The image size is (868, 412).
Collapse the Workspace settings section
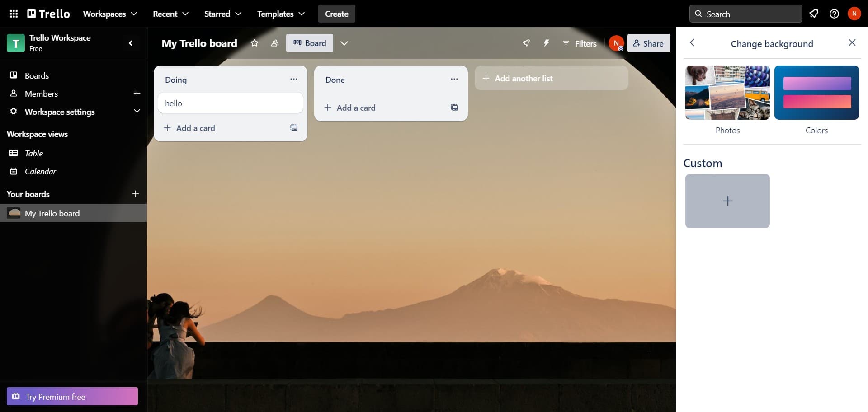(x=137, y=111)
